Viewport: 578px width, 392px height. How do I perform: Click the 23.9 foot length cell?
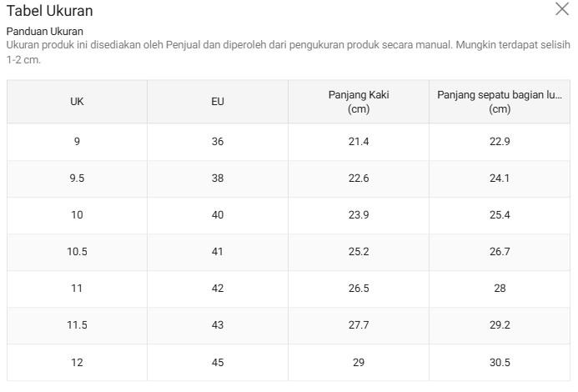pyautogui.click(x=359, y=215)
